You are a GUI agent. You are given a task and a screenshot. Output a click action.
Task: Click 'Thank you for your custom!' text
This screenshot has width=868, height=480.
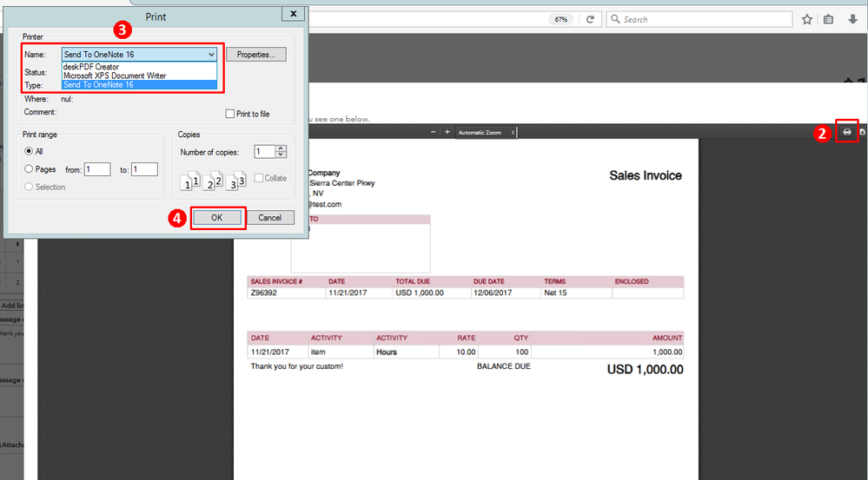(296, 366)
